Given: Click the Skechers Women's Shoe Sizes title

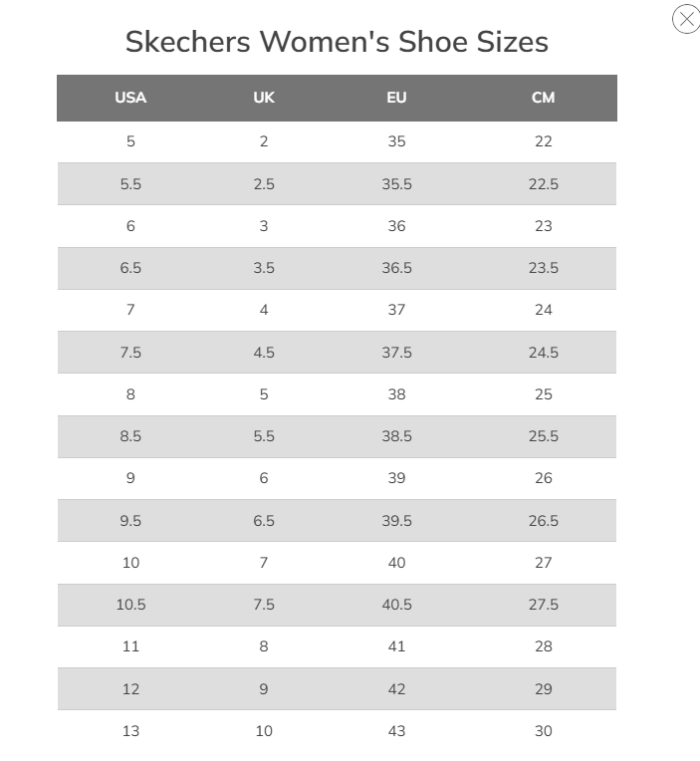Looking at the screenshot, I should click(x=337, y=42).
